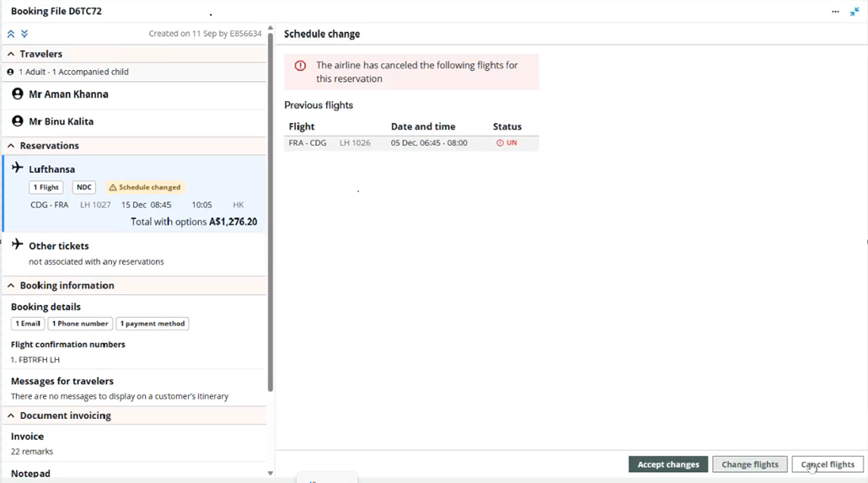Click Mr Binu Kalita's profile icon

tap(18, 121)
